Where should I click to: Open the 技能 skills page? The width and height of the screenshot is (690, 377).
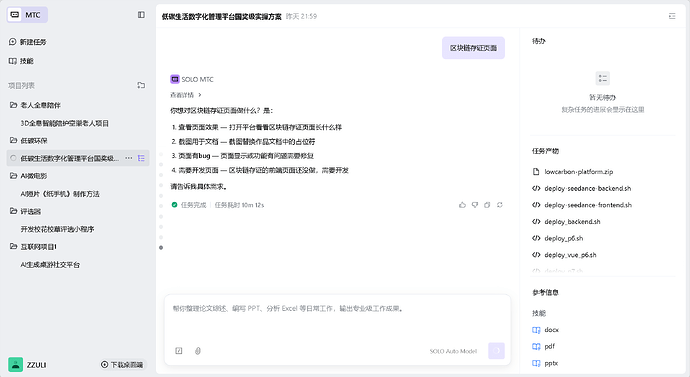(x=21, y=61)
